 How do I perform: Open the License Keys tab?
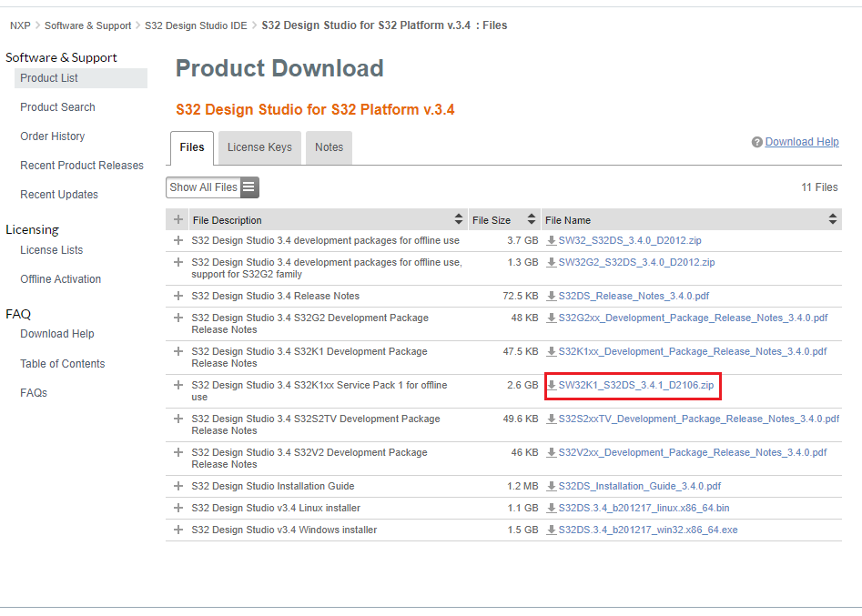tap(259, 147)
